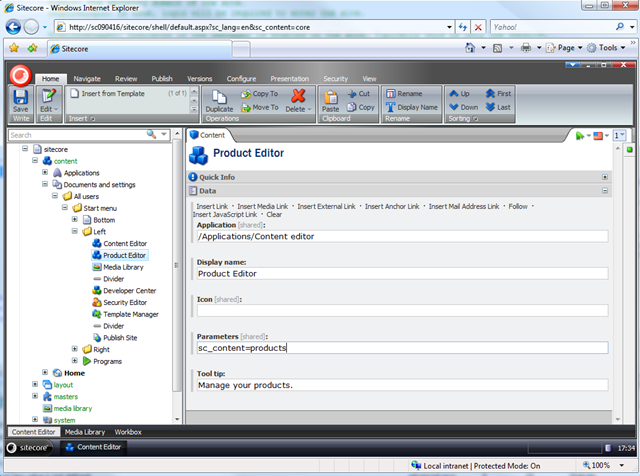Image resolution: width=640 pixels, height=476 pixels.
Task: Click into the Icon field
Action: 402,311
